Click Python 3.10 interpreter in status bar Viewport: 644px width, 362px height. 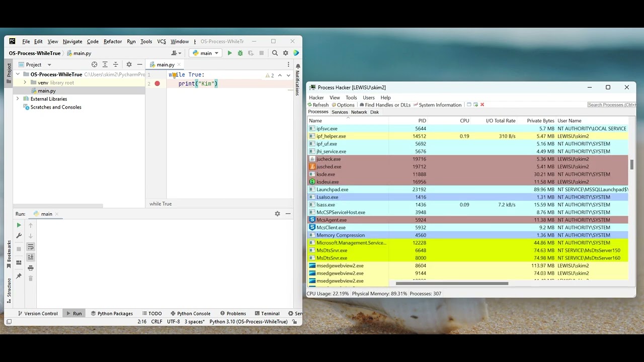pos(249,321)
